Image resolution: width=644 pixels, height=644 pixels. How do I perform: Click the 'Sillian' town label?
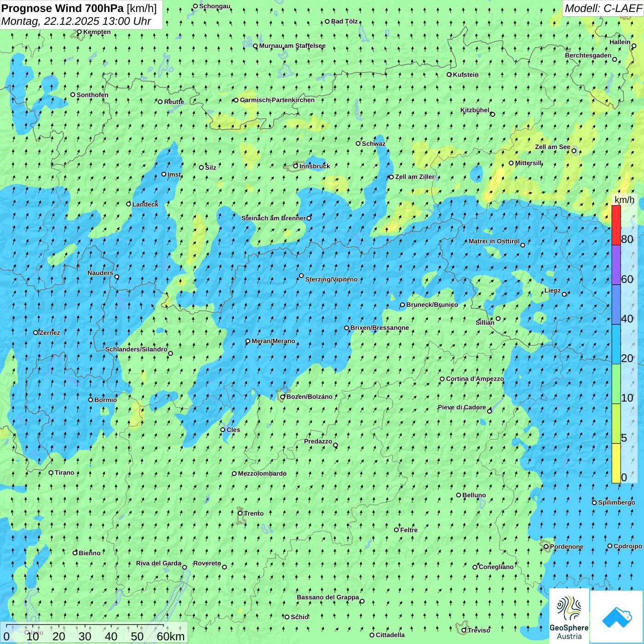coord(485,322)
